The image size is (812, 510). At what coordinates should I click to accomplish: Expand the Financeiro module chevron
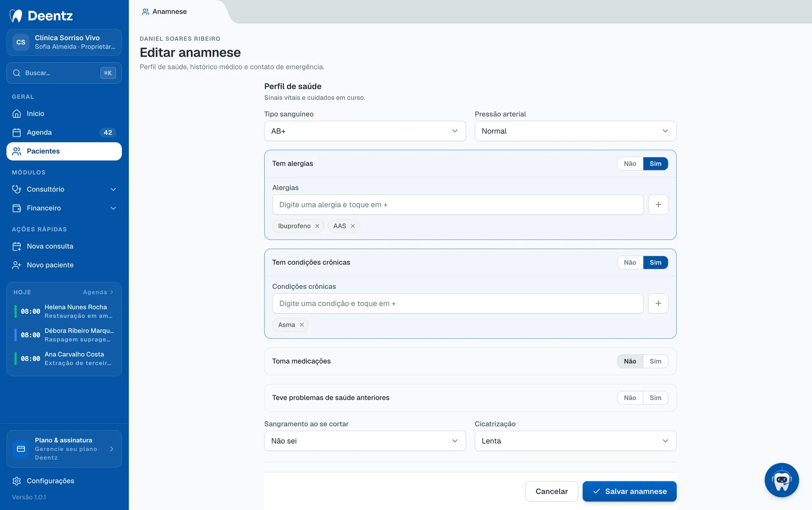pos(113,208)
